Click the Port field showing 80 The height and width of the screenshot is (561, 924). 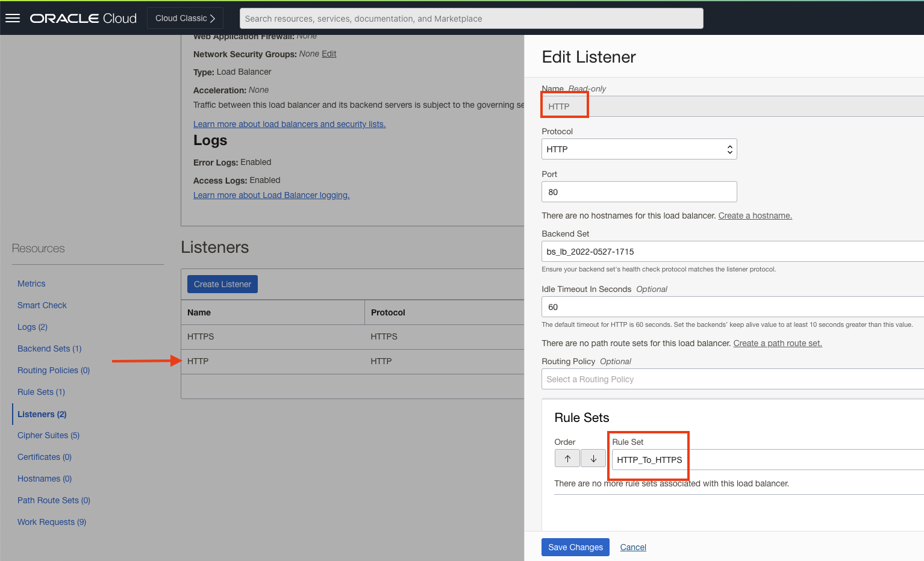(x=638, y=191)
